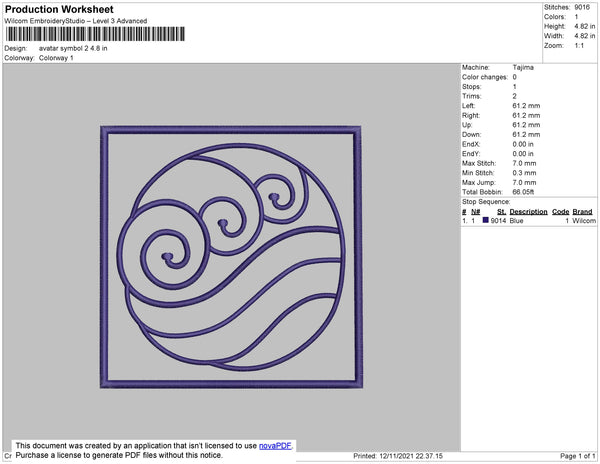Select the Wilcom brand cell
The image size is (600, 464).
pos(584,221)
